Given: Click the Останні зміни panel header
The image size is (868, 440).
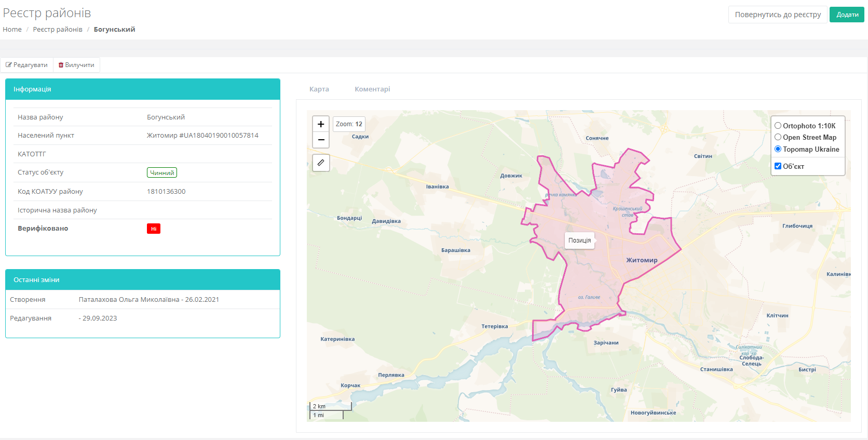Looking at the screenshot, I should point(143,279).
